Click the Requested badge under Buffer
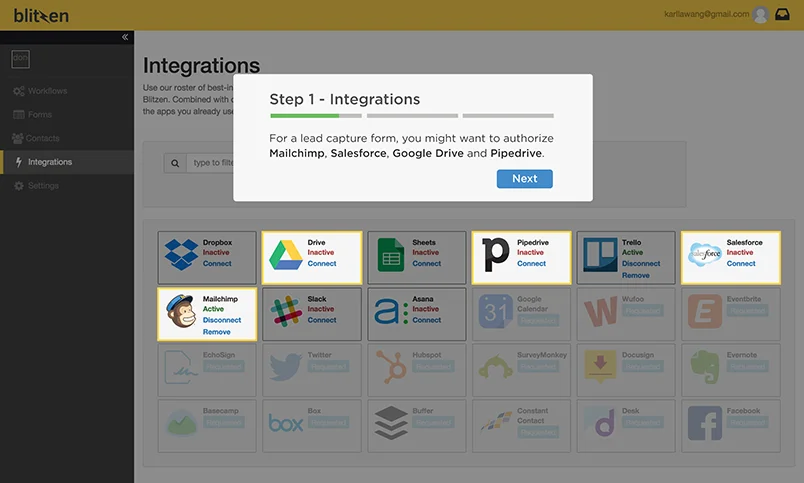 433,422
